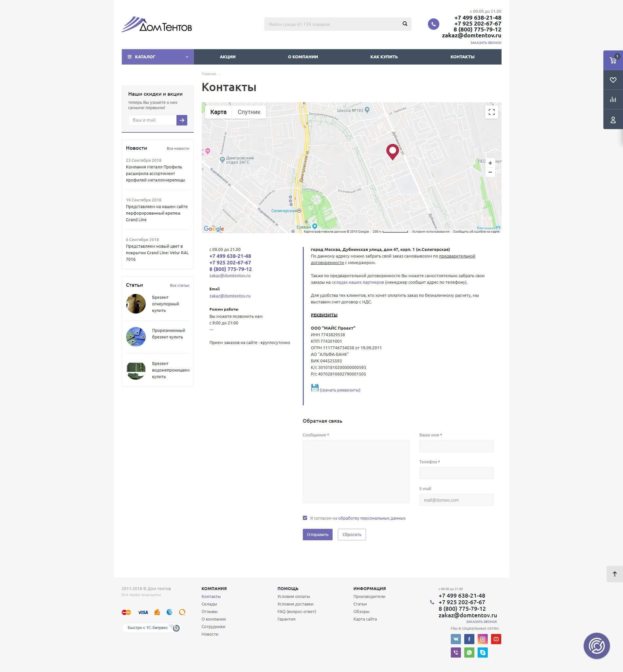Open the WhatsApp social icon
Screen dimensions: 623x672
tap(469, 652)
